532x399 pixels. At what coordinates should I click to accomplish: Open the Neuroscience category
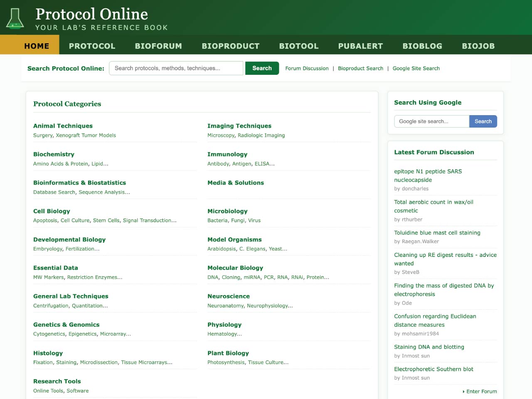pyautogui.click(x=229, y=296)
